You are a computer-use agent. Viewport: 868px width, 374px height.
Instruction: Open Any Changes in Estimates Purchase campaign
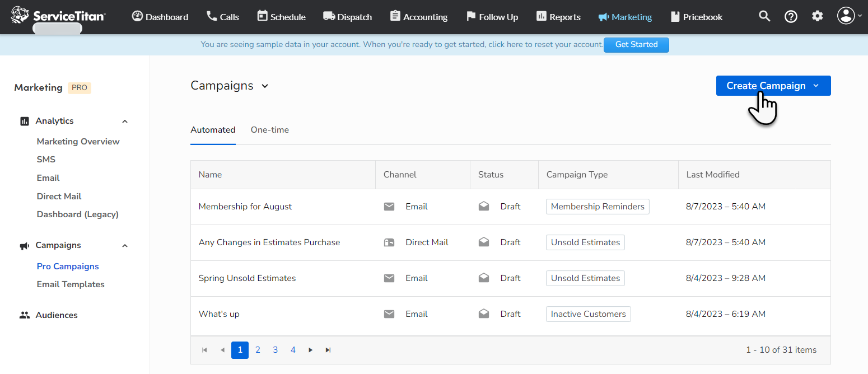[269, 242]
